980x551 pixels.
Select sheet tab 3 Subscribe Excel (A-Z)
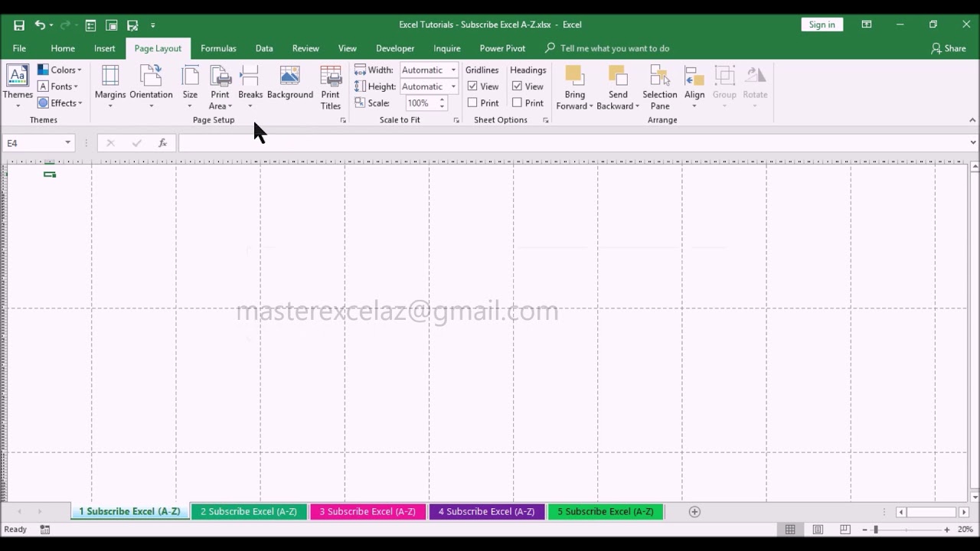367,512
